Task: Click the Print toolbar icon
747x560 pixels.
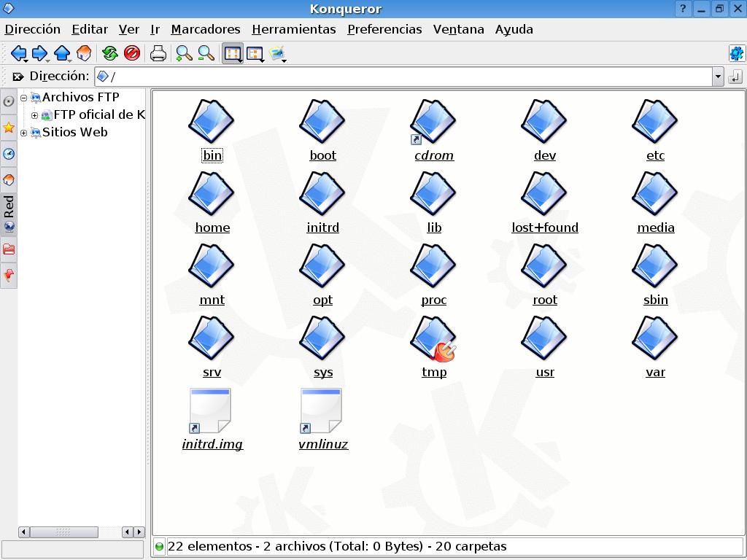Action: click(x=158, y=53)
